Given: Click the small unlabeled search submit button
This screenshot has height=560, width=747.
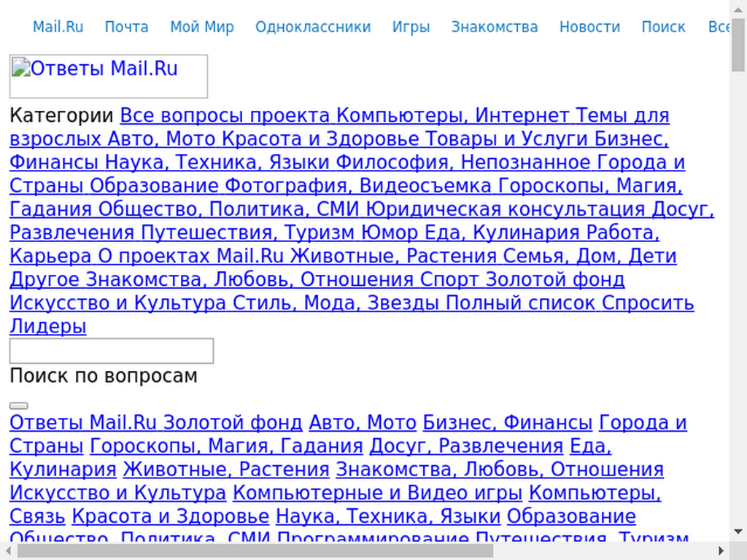Looking at the screenshot, I should click(18, 405).
